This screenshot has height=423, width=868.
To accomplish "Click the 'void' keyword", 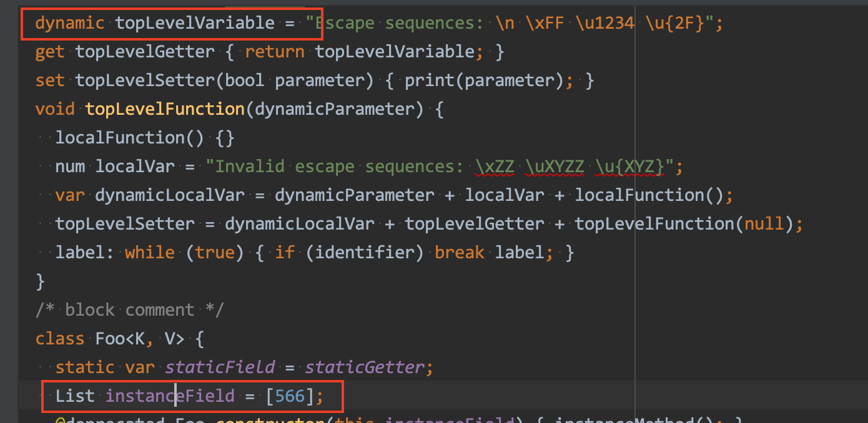I will click(55, 109).
